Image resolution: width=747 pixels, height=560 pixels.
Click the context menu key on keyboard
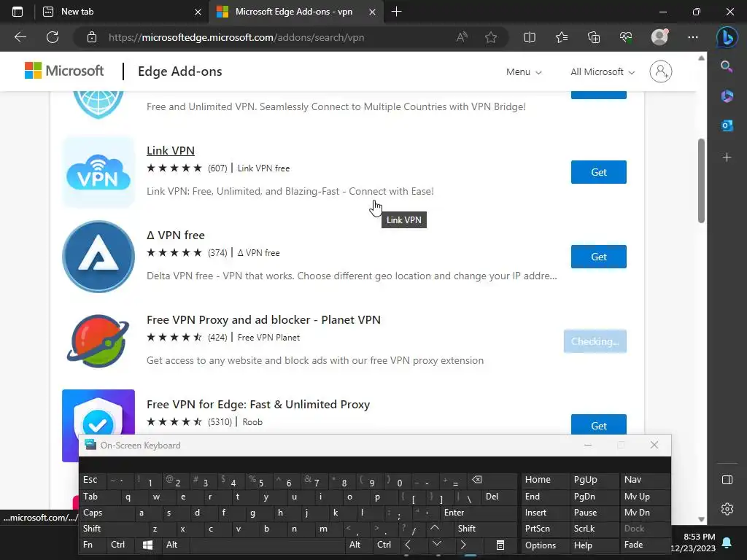(500, 545)
